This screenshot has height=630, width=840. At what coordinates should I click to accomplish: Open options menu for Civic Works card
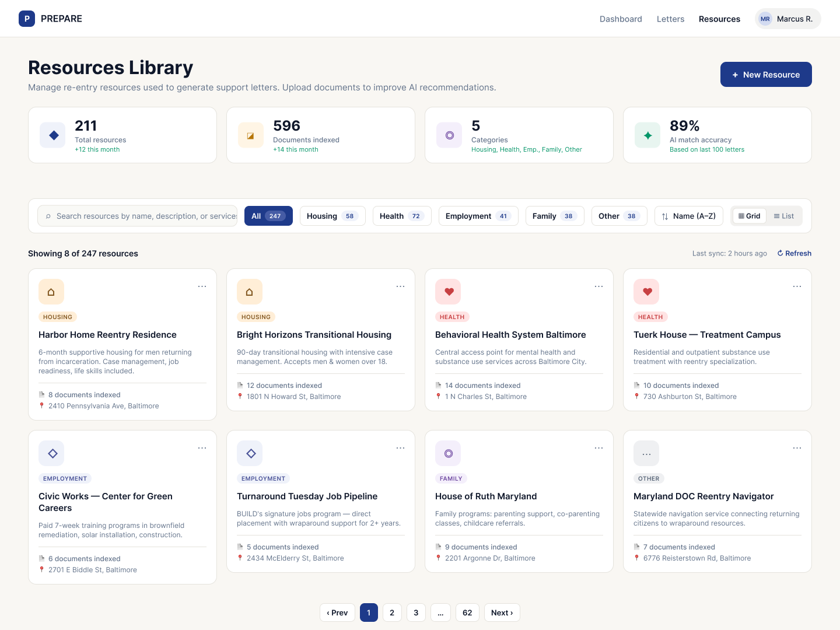pos(202,448)
